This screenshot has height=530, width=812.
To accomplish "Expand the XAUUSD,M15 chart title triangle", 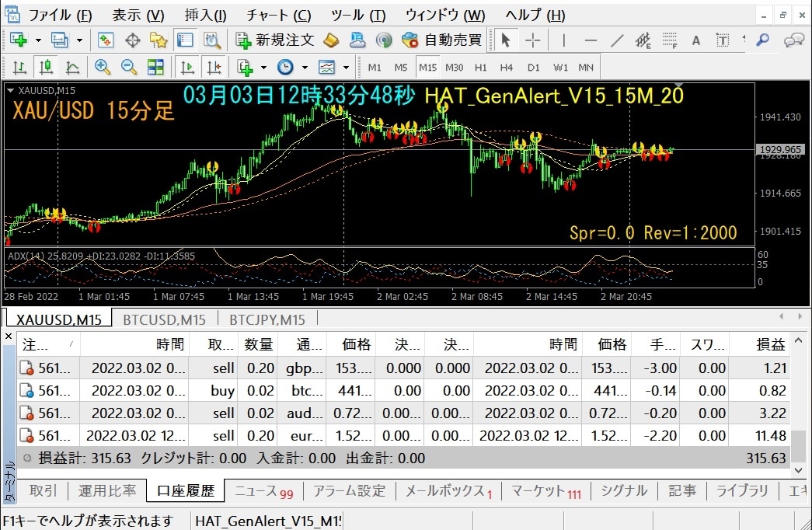I will point(10,91).
